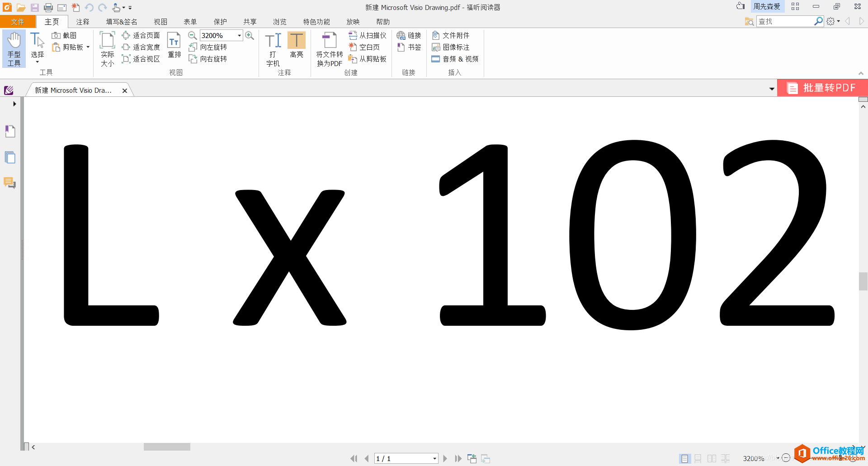Open the Pages thumbnail panel
This screenshot has width=868, height=466.
coord(10,157)
